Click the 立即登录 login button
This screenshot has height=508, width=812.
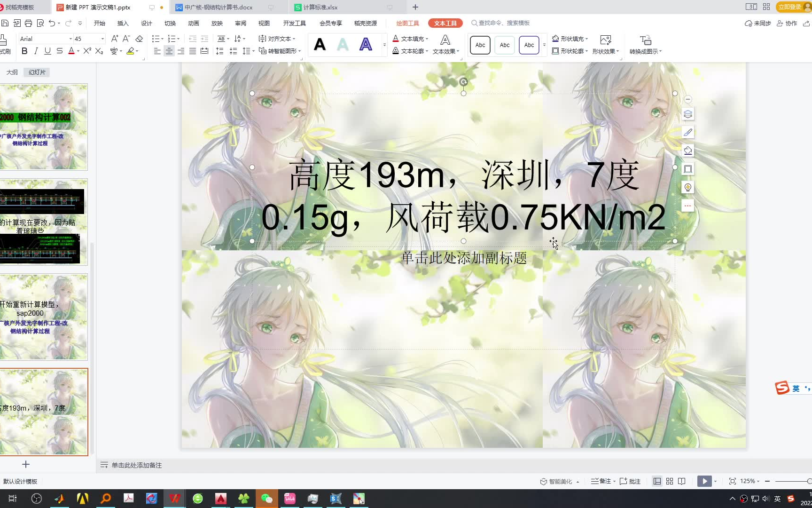(793, 7)
